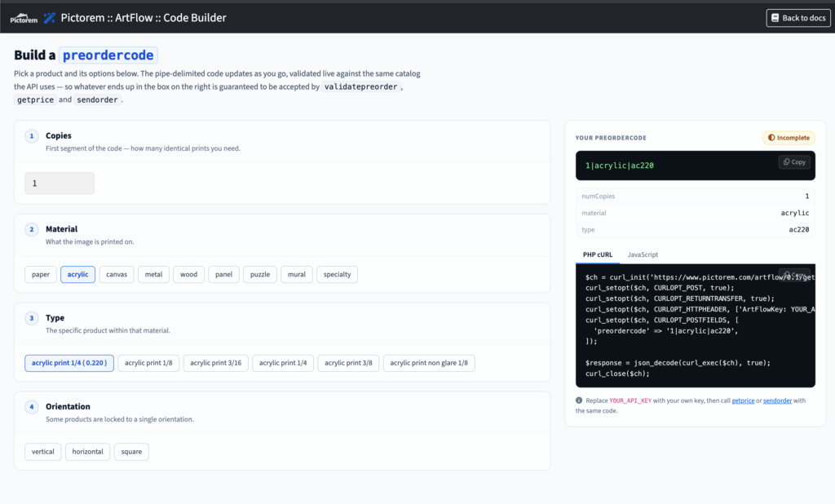Image resolution: width=835 pixels, height=504 pixels.
Task: Switch to the PHP cURL tab
Action: click(598, 254)
